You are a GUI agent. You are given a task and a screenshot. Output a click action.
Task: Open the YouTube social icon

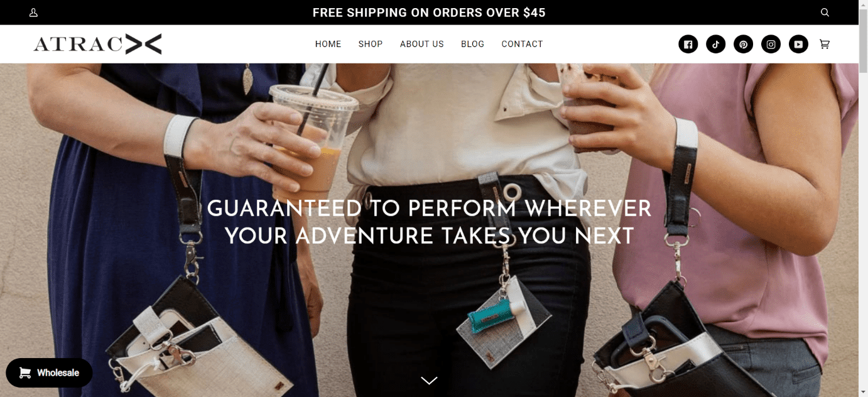point(799,44)
